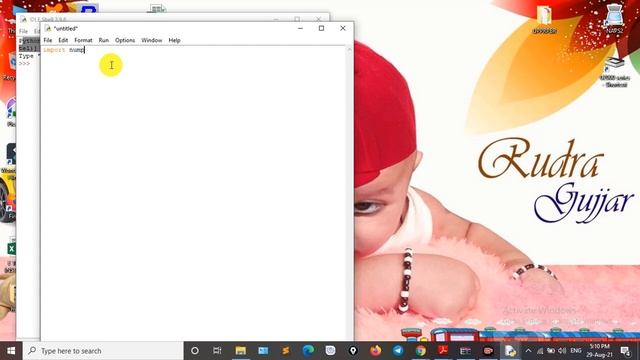Viewport: 640px width, 360px height.
Task: Open battery status in system tray
Action: 551,351
